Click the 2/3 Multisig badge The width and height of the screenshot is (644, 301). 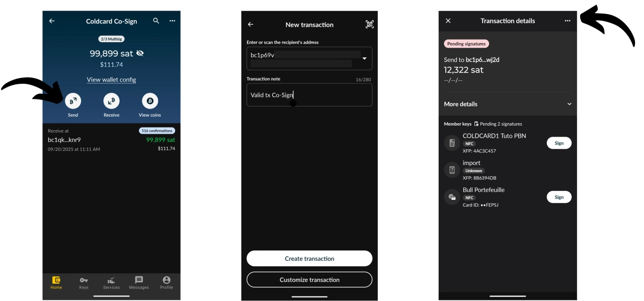point(111,39)
